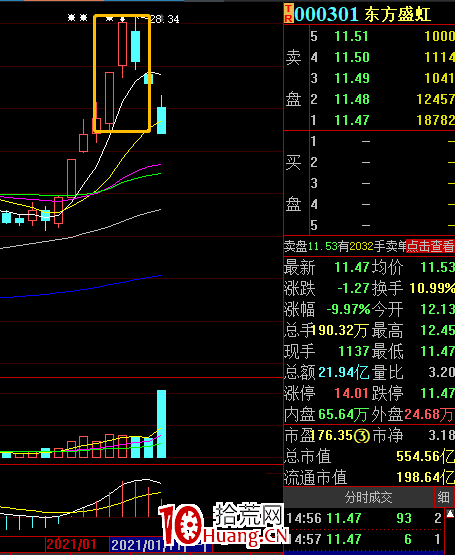Click the 卖盘11.53有2032手卖单 notice text
Screen dimensions: 455x555
point(345,246)
